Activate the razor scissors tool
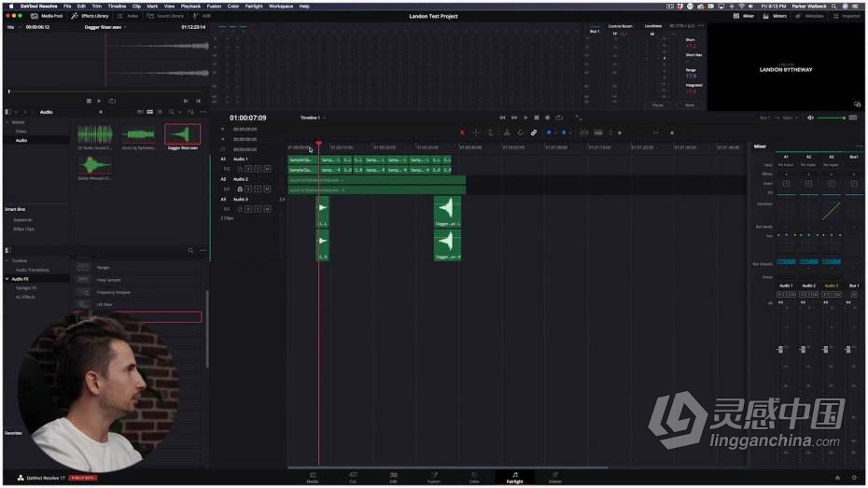The height and width of the screenshot is (488, 868). coord(507,132)
